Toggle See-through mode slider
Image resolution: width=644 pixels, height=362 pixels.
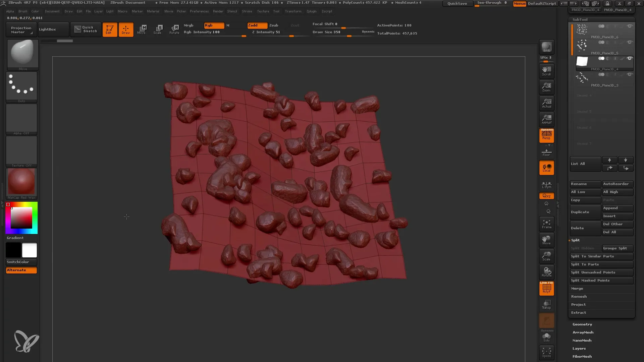tap(492, 4)
